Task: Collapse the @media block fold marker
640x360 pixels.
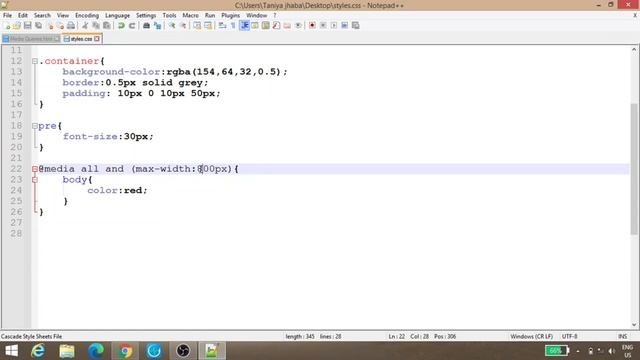Action: 35,169
